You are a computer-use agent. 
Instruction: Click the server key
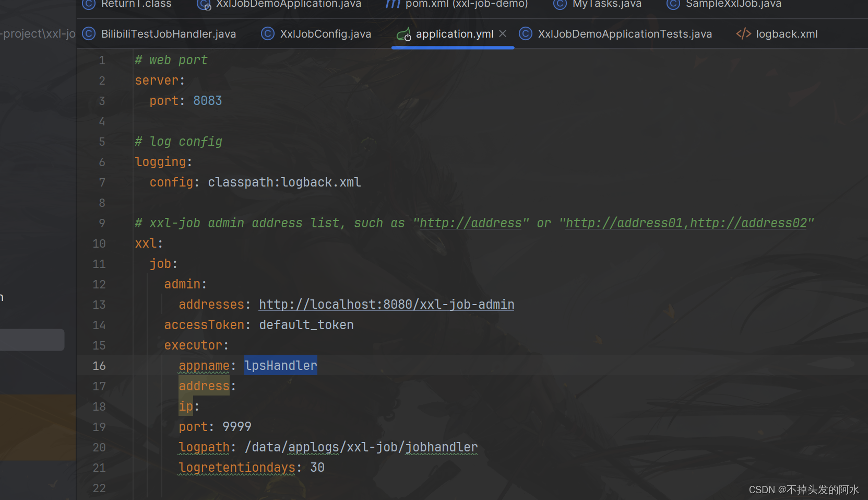click(157, 80)
